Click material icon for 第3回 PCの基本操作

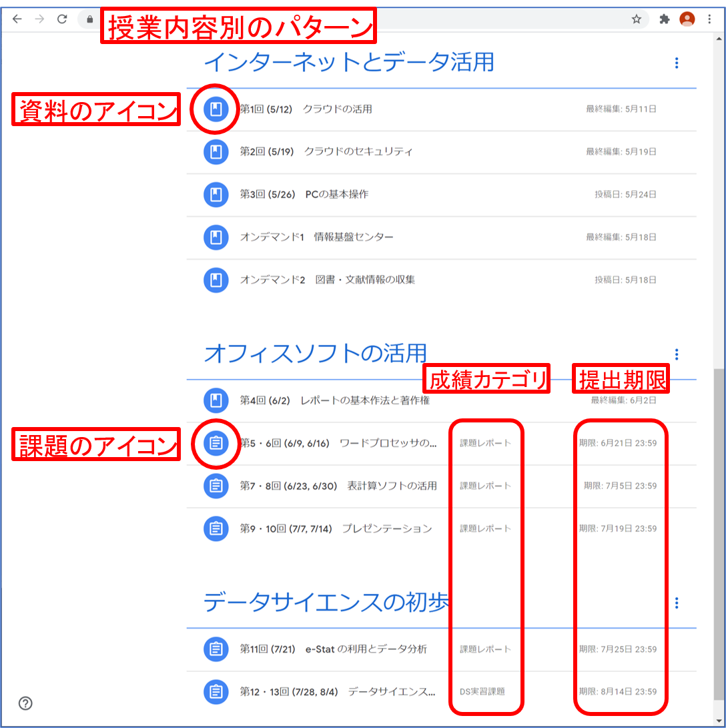point(216,195)
